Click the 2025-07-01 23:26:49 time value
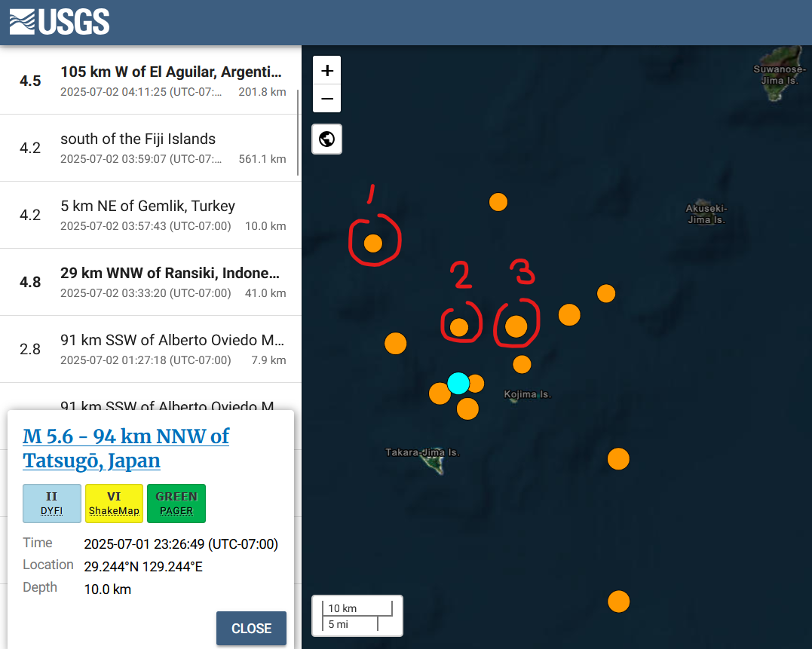The width and height of the screenshot is (812, 649). point(181,544)
